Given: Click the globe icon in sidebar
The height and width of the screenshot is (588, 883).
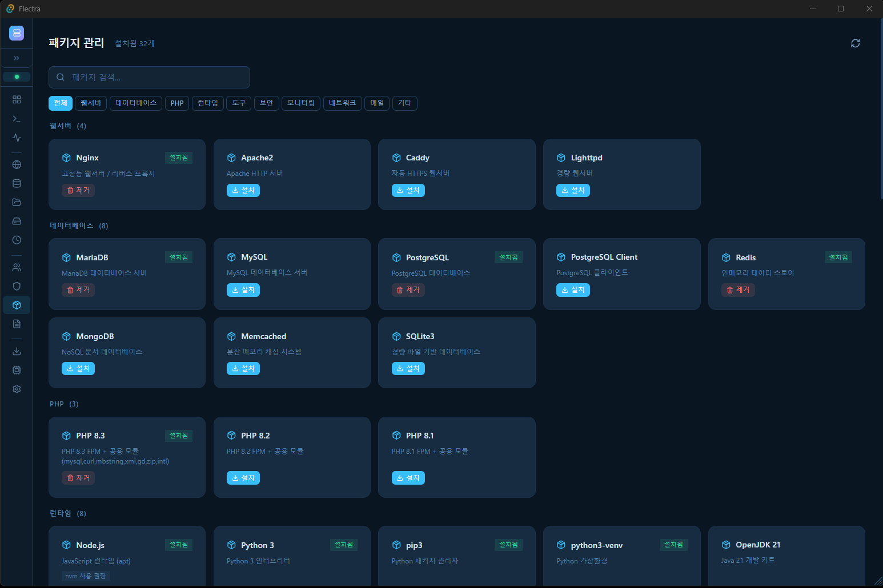Looking at the screenshot, I should tap(17, 165).
